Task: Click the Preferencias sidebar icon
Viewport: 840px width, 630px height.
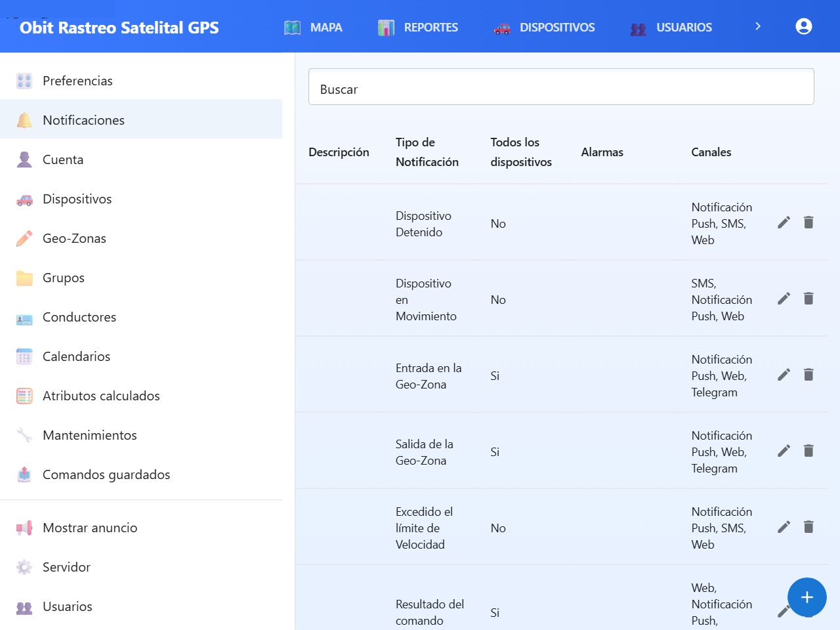Action: (x=24, y=81)
